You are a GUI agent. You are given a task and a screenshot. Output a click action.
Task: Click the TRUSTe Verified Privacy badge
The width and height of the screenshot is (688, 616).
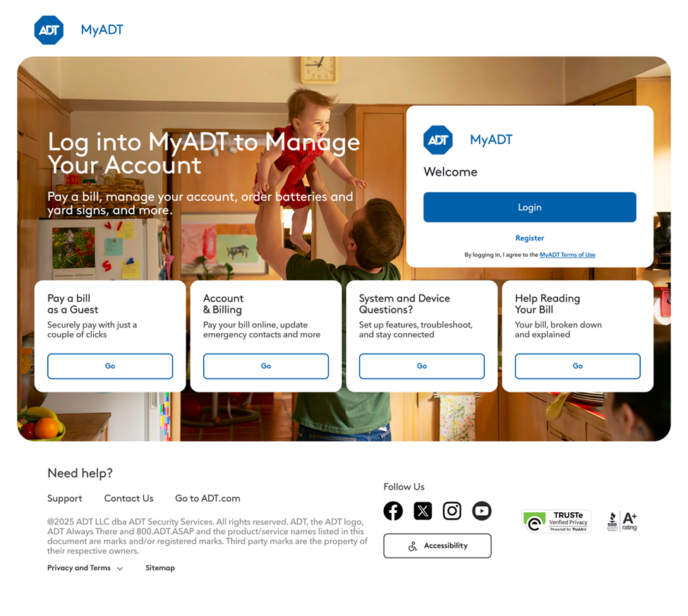pos(556,521)
